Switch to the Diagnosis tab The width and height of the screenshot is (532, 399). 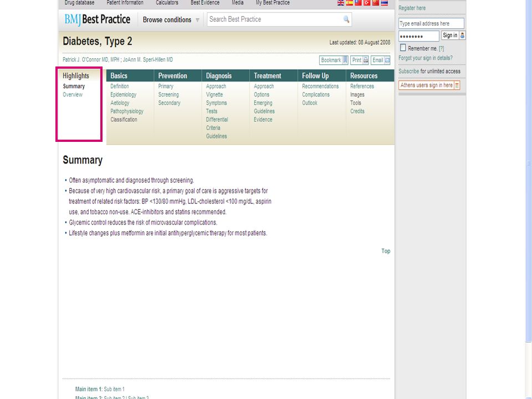pyautogui.click(x=226, y=76)
